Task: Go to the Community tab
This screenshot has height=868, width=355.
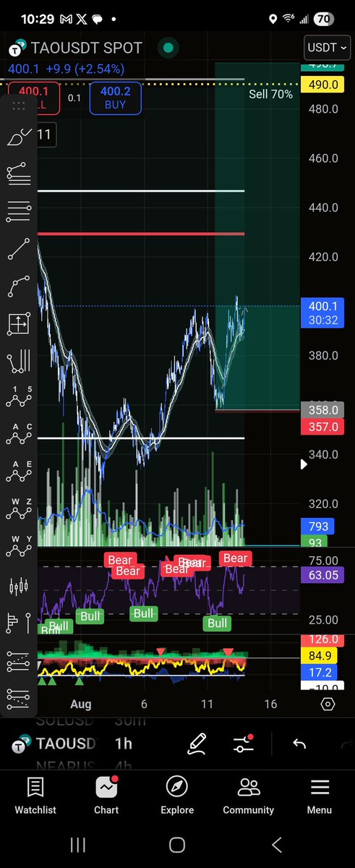Action: pyautogui.click(x=248, y=795)
